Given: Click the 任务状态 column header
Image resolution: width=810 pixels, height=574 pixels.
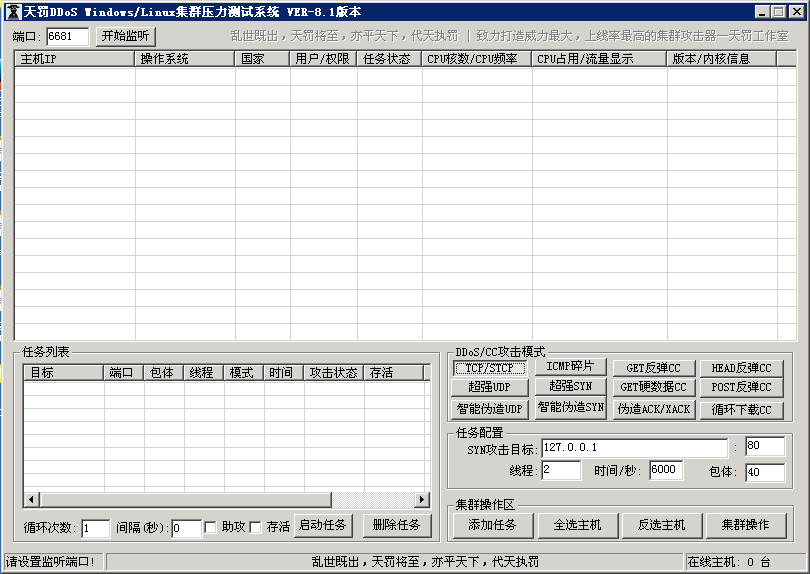Looking at the screenshot, I should (x=389, y=59).
